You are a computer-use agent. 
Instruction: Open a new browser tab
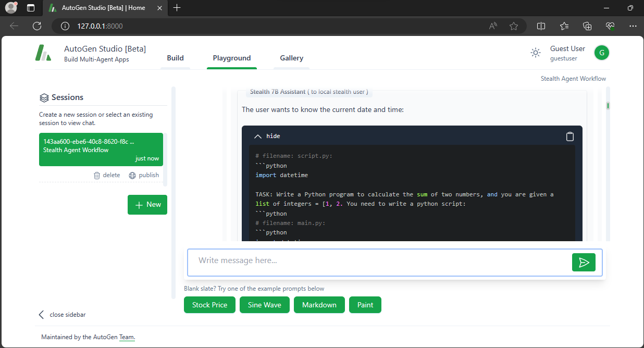[x=177, y=8]
